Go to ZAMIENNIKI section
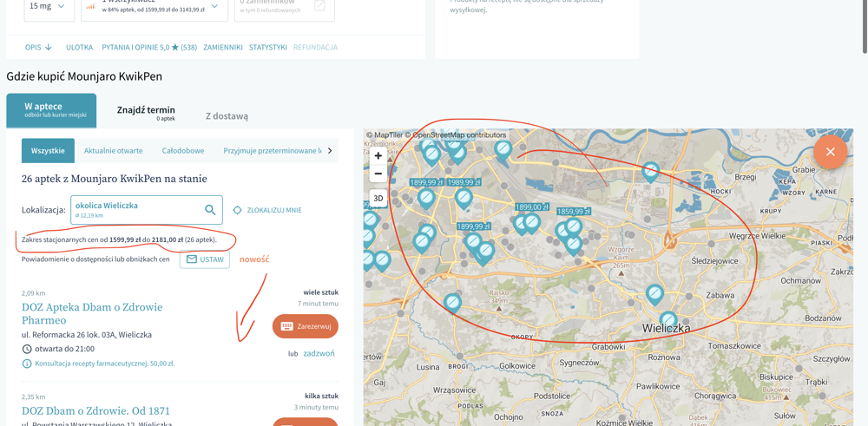Image resolution: width=868 pixels, height=426 pixels. [x=223, y=48]
